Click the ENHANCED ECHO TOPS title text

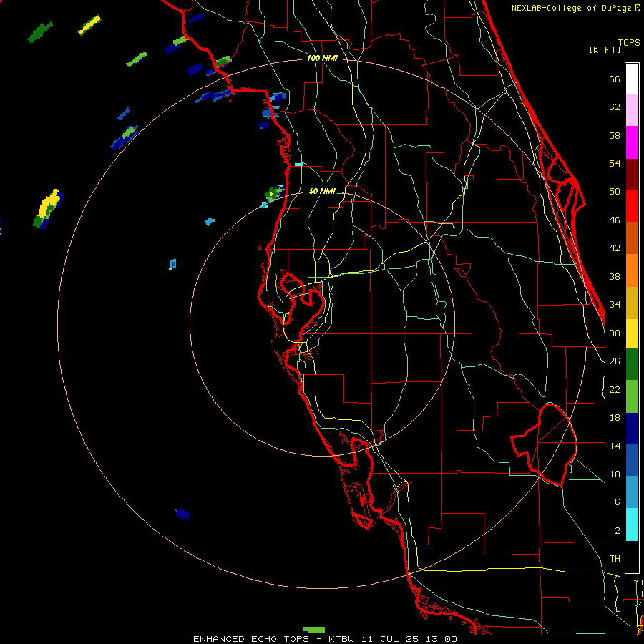(x=251, y=639)
